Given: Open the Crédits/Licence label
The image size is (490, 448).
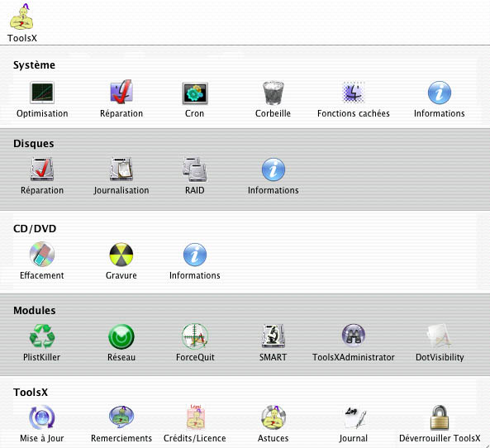Looking at the screenshot, I should click(x=195, y=438).
